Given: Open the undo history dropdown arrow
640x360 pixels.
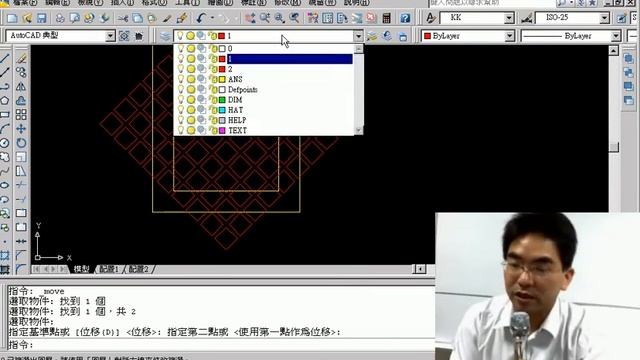Looking at the screenshot, I should pyautogui.click(x=212, y=18).
